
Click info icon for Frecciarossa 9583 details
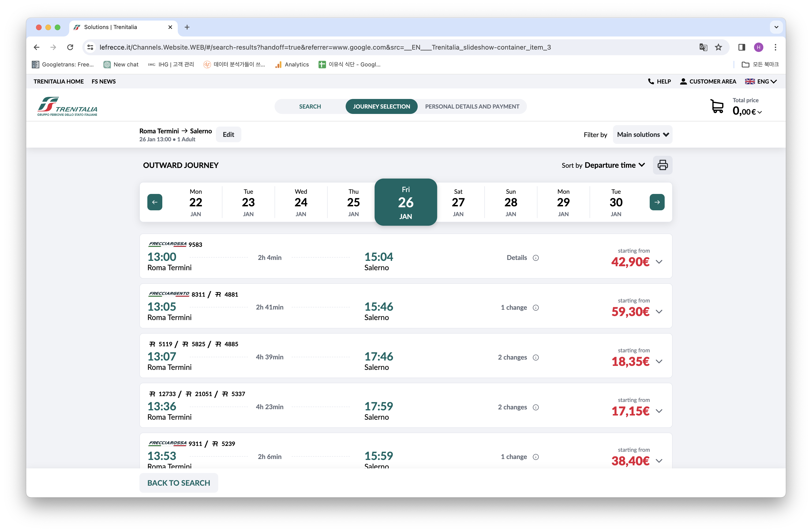(x=536, y=258)
